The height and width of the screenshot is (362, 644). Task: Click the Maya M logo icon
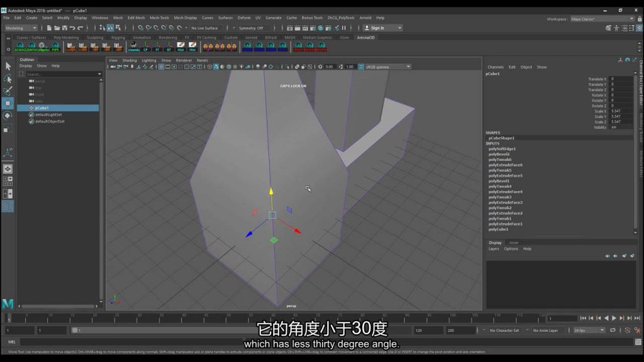(x=8, y=304)
